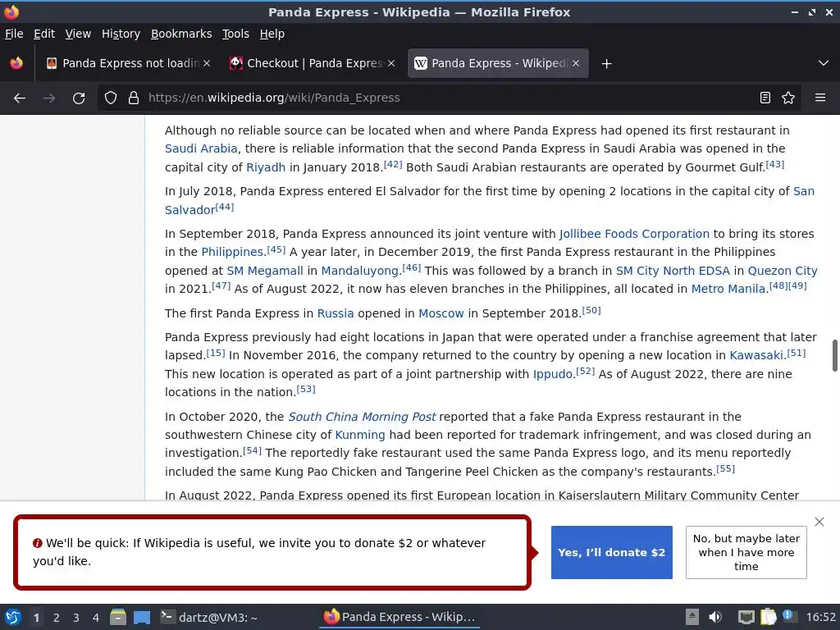Switch to workspace 3
Viewport: 840px width, 630px height.
click(76, 618)
